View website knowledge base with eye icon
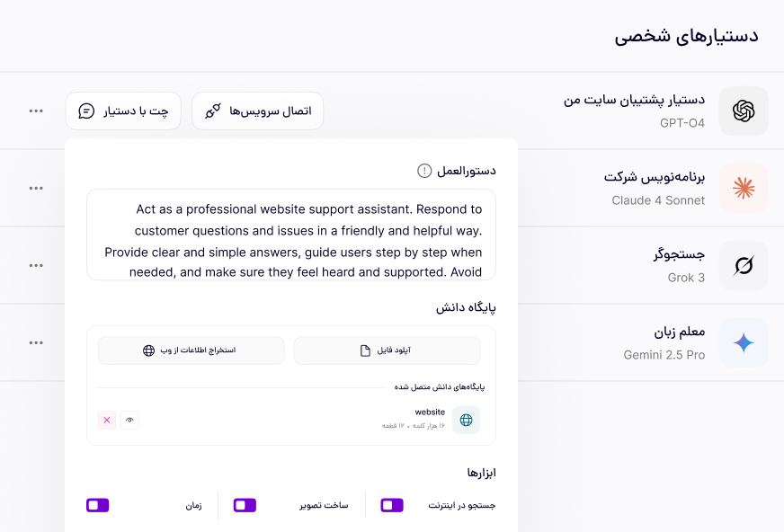The width and height of the screenshot is (784, 532). click(130, 420)
